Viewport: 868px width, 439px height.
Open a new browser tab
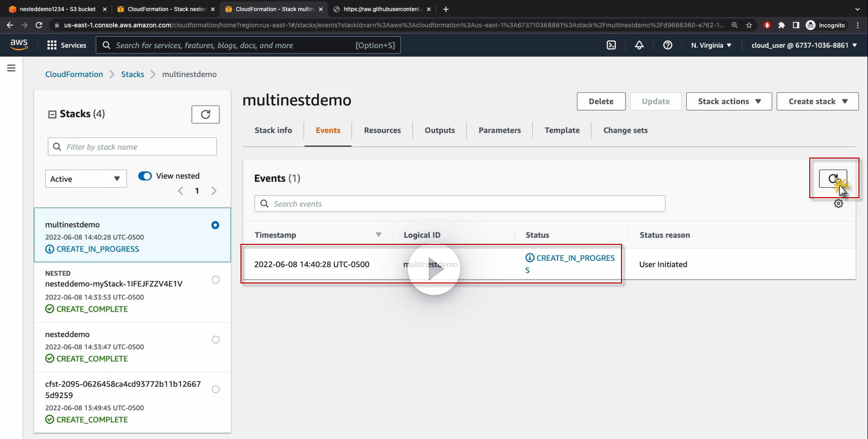(446, 9)
